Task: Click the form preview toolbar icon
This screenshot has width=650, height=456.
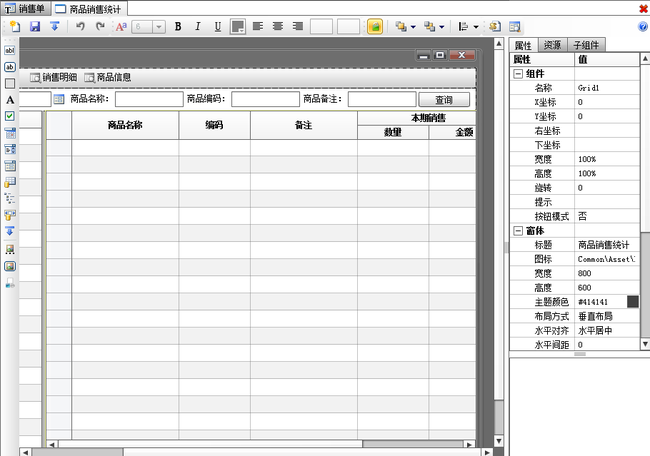Action: point(515,27)
